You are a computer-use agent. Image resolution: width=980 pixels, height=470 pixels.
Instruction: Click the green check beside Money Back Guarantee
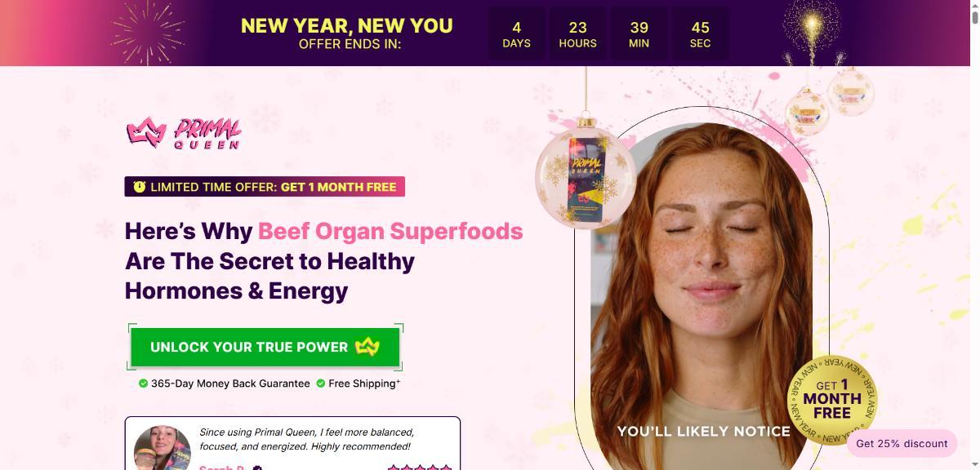coord(143,384)
